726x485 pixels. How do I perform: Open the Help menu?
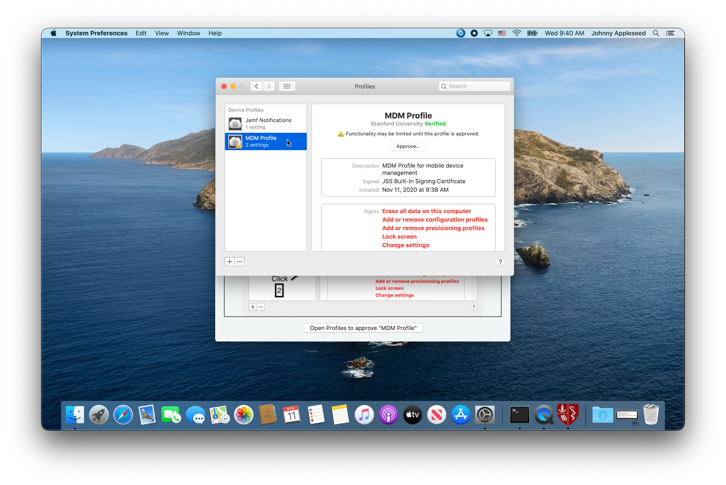click(215, 33)
